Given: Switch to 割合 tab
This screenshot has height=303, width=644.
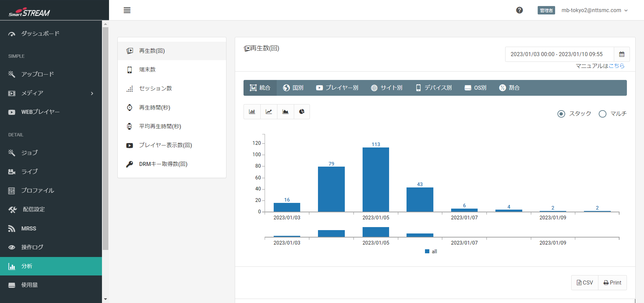Looking at the screenshot, I should click(509, 88).
